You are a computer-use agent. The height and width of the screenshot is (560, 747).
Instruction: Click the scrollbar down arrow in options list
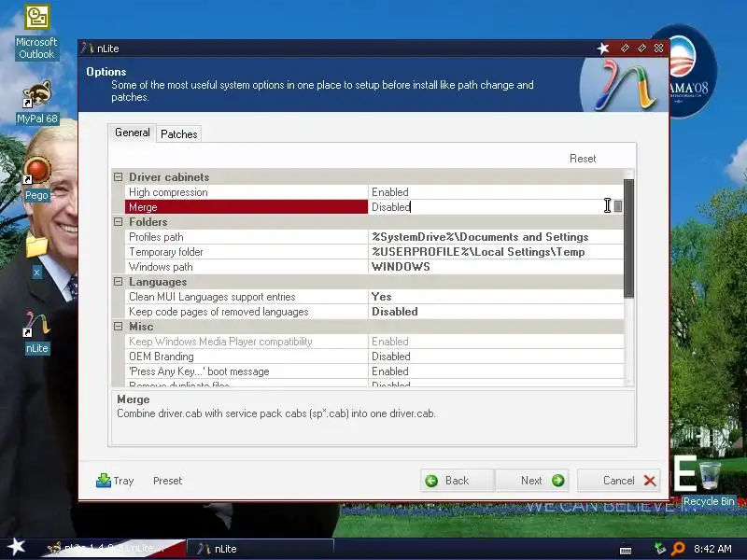[628, 382]
